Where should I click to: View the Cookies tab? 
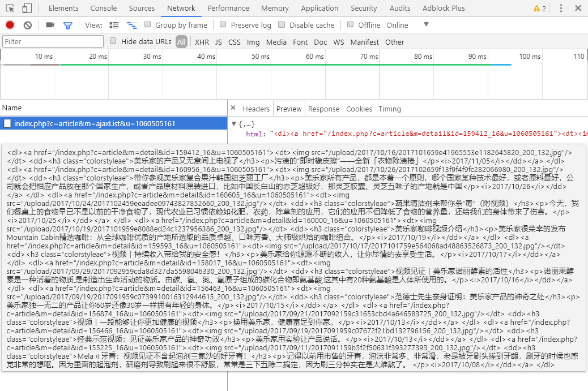(359, 109)
